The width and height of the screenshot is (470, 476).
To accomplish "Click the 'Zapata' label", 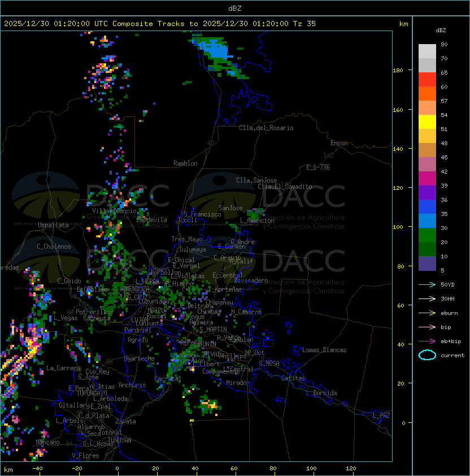I will pos(125,421).
